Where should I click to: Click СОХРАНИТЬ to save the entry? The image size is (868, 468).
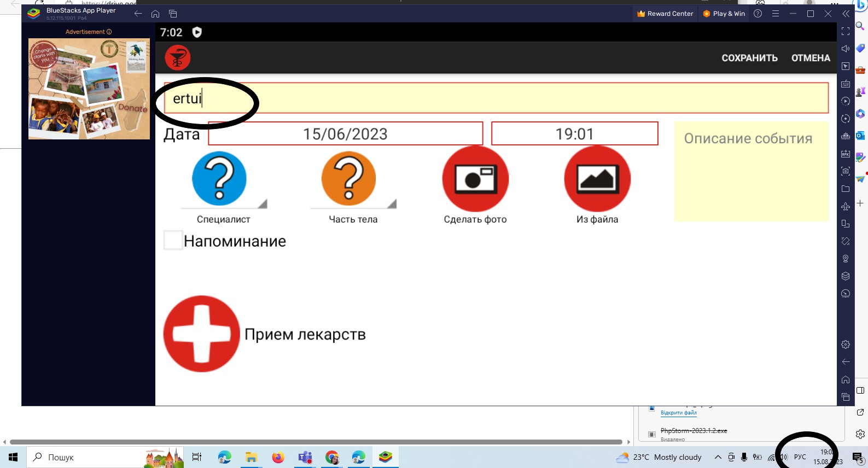pos(749,58)
